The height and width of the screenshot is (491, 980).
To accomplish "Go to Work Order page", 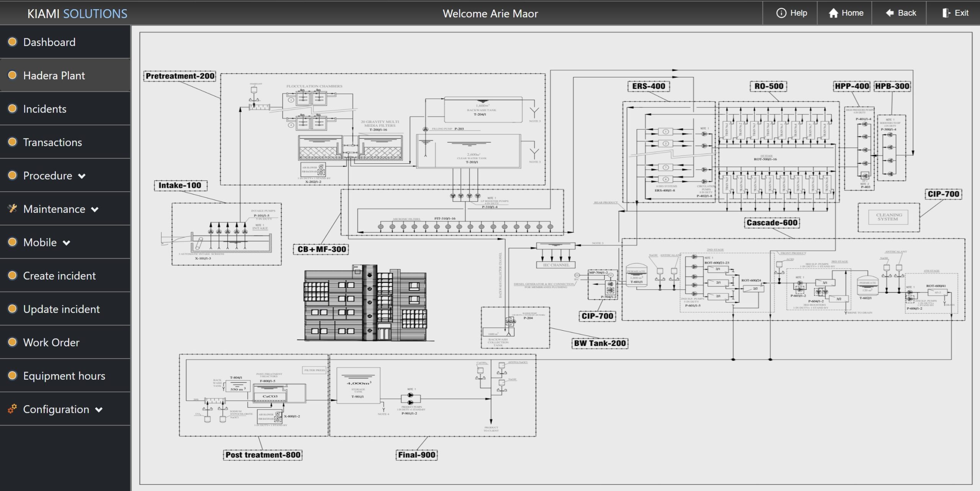I will (51, 343).
